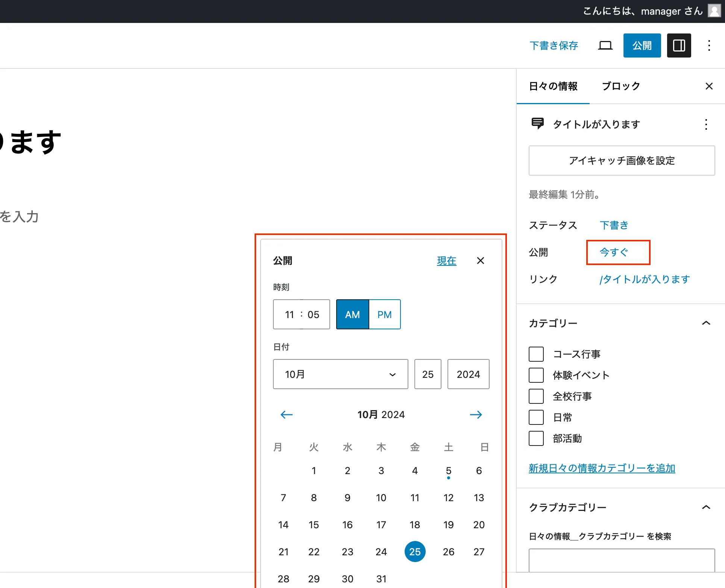Close the 公開 date picker popup
The image size is (725, 588).
click(480, 261)
